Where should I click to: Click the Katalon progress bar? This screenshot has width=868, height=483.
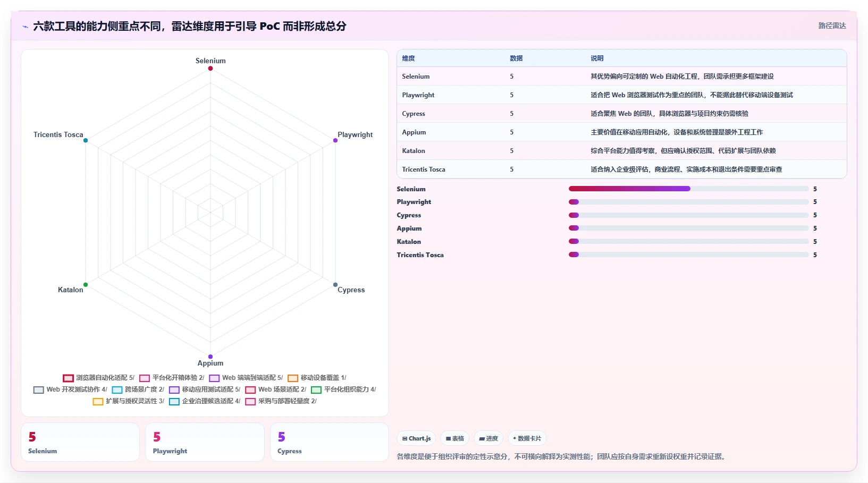pyautogui.click(x=689, y=241)
